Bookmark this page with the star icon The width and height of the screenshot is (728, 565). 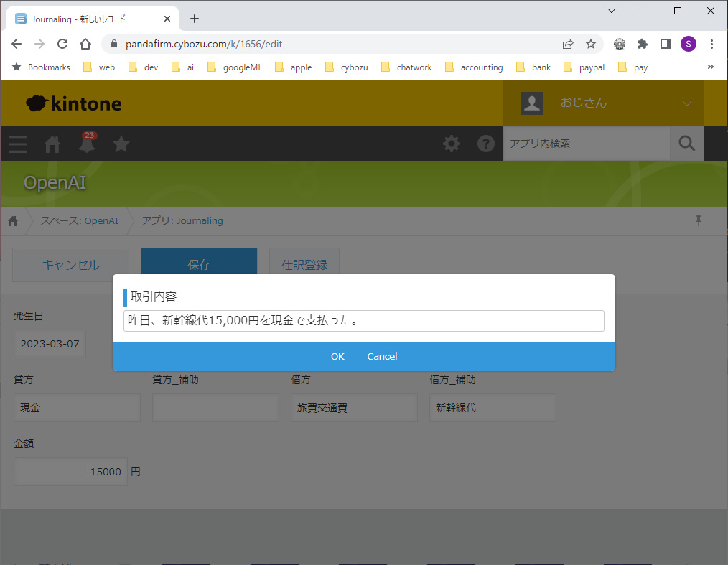coord(591,44)
